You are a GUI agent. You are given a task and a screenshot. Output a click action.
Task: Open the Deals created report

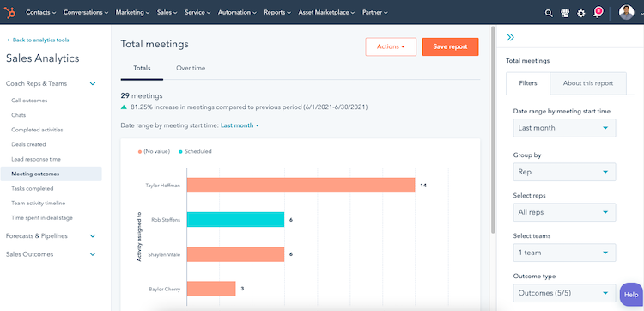click(x=28, y=144)
